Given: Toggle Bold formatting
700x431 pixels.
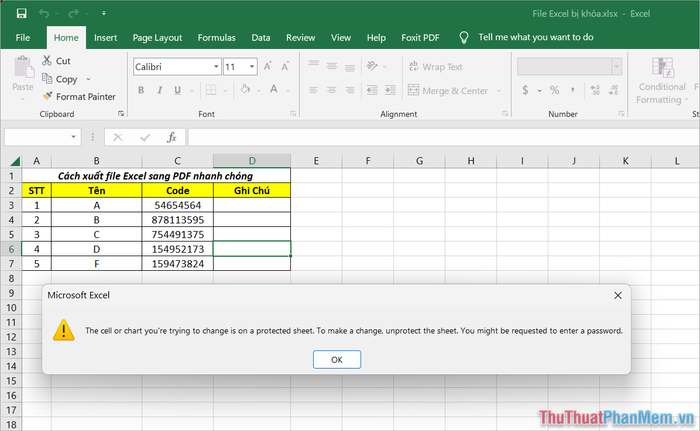Looking at the screenshot, I should [141, 90].
